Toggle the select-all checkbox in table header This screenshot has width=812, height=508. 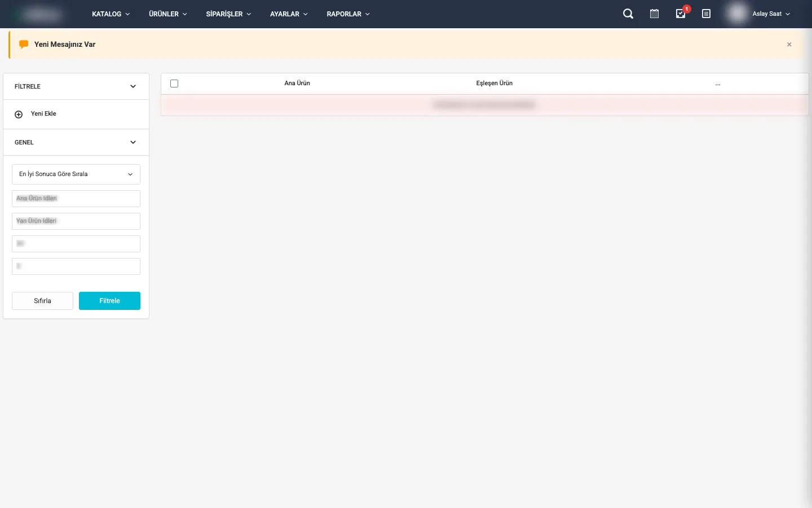pos(174,84)
